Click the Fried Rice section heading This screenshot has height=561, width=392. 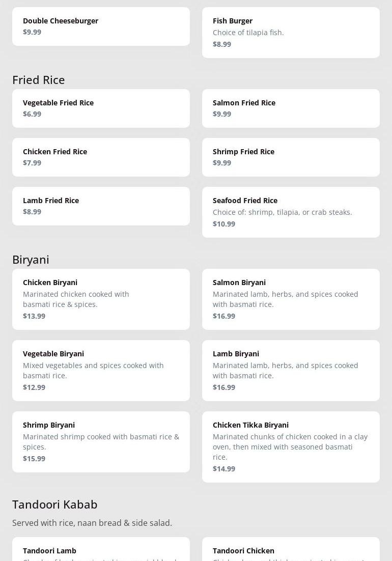[x=39, y=80]
